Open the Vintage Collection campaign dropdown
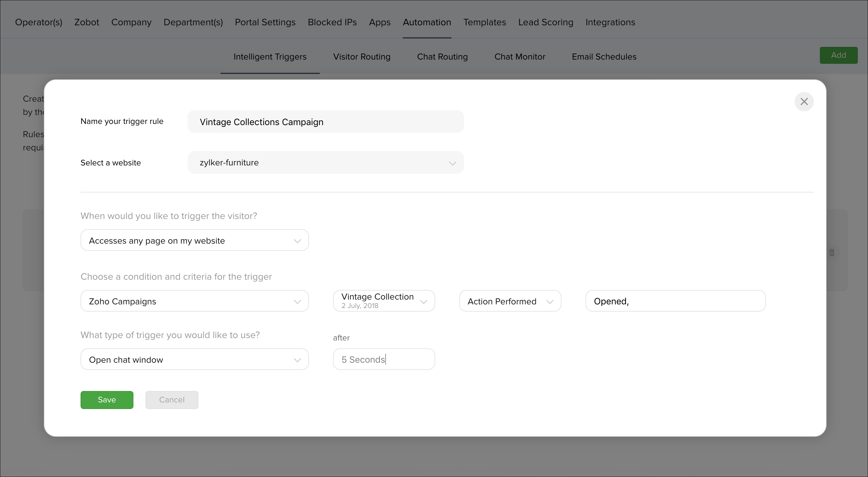Viewport: 868px width, 477px height. (x=384, y=301)
